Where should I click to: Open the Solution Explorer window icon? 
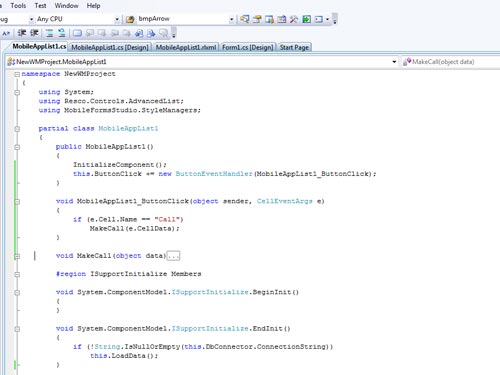coord(244,19)
